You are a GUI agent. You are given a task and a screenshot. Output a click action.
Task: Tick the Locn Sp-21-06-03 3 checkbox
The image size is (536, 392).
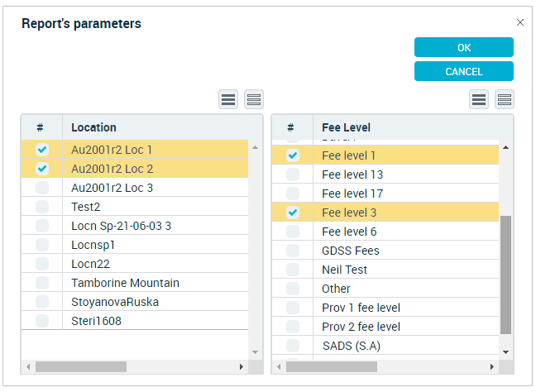42,226
